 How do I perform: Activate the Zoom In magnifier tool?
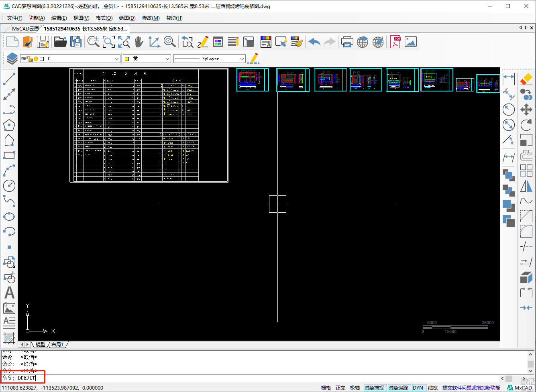(94, 42)
